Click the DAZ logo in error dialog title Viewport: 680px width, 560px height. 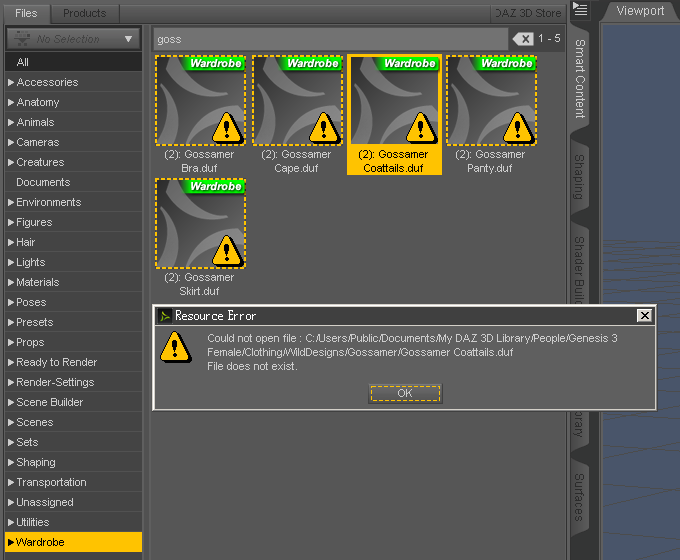pyautogui.click(x=164, y=316)
